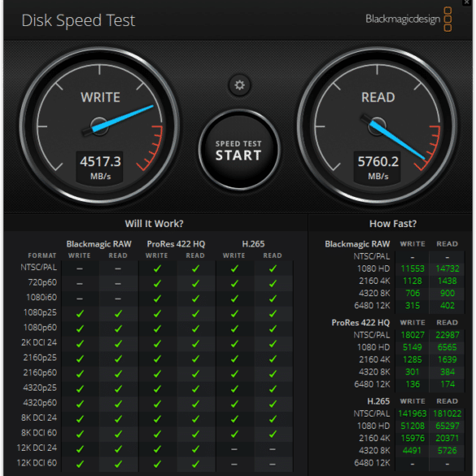Click H.265 write checkmark for 4320p25
Image resolution: width=476 pixels, height=476 pixels.
pyautogui.click(x=234, y=389)
